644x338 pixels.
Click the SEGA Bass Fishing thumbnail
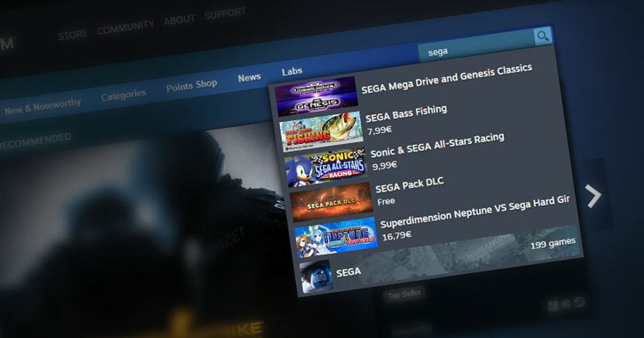pyautogui.click(x=321, y=131)
